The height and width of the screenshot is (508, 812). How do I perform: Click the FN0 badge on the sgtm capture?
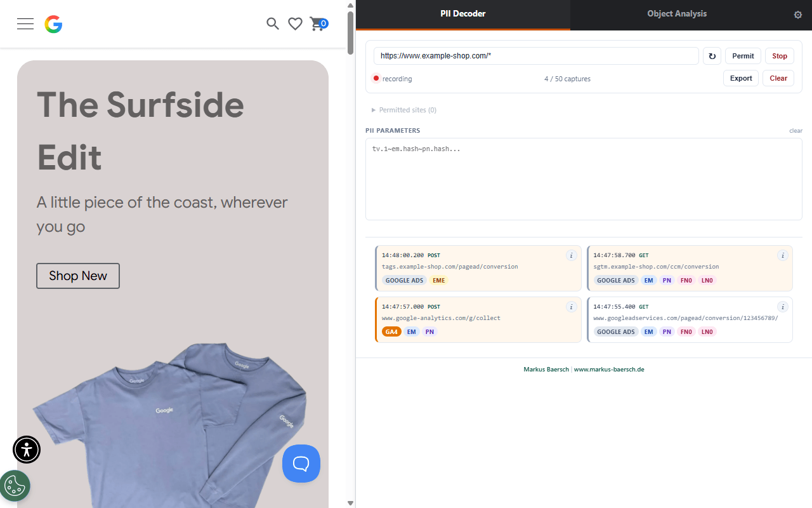pos(686,280)
